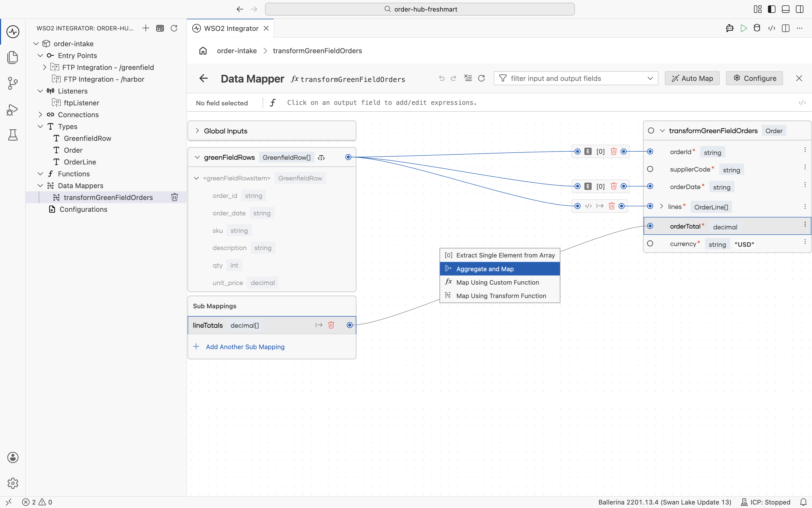This screenshot has height=508, width=812.
Task: Click the green Run play icon
Action: click(744, 28)
